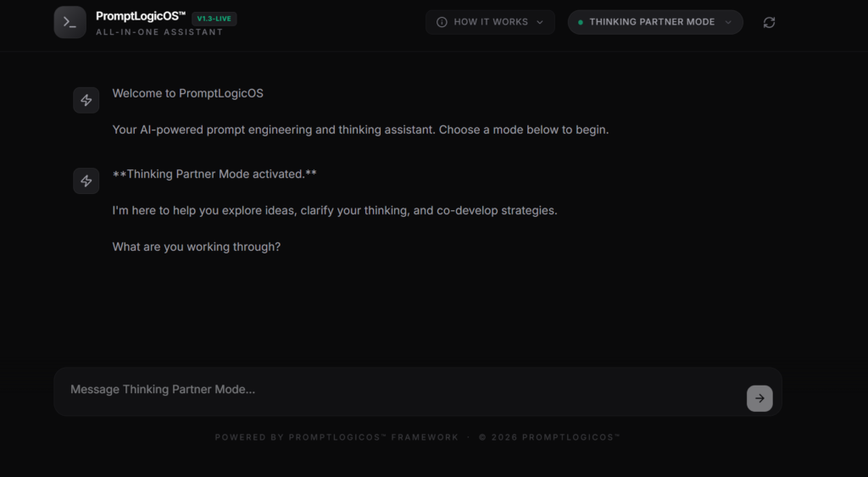868x477 pixels.
Task: Click Powered by PromptLogicOS Framework footer text
Action: [337, 437]
